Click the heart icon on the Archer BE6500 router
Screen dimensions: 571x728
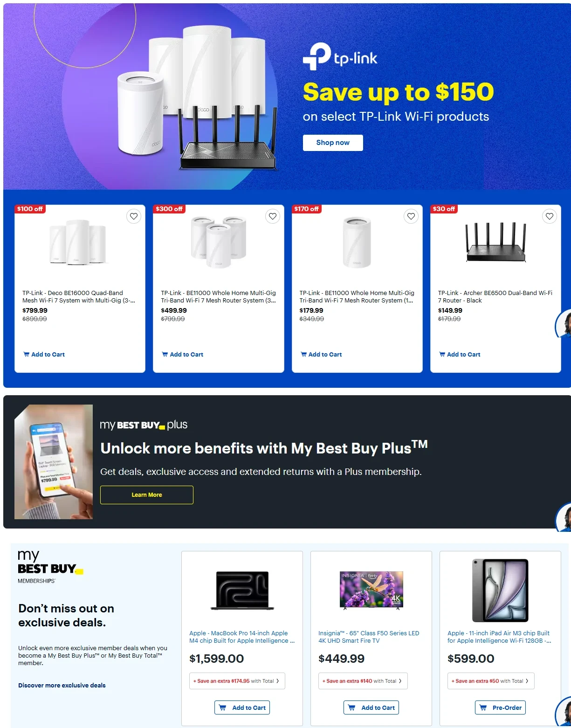pos(550,216)
